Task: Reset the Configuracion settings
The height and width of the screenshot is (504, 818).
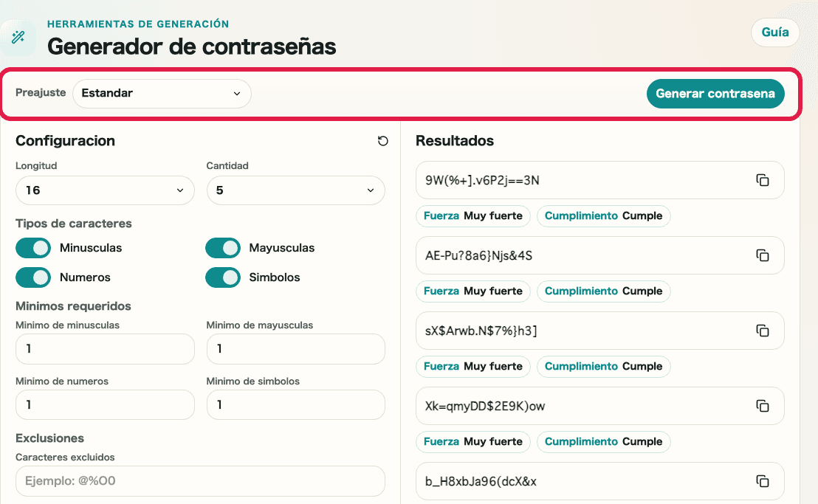Action: (x=383, y=140)
